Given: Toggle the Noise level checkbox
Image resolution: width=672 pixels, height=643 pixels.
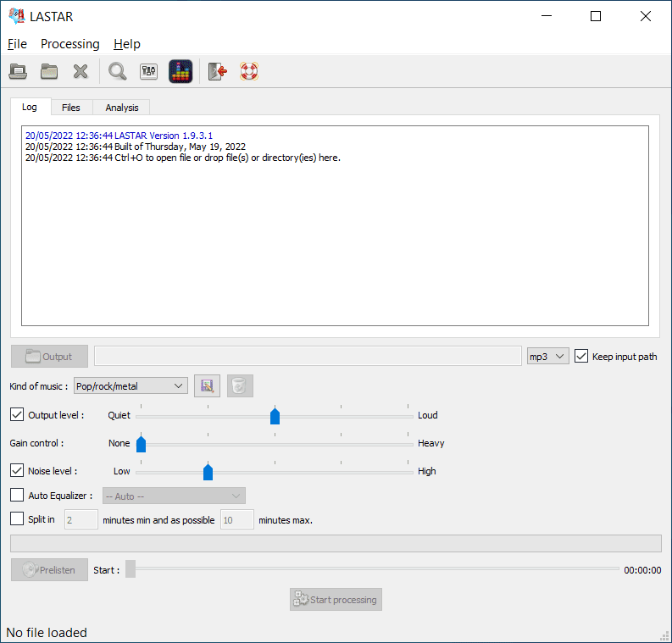Looking at the screenshot, I should [17, 470].
